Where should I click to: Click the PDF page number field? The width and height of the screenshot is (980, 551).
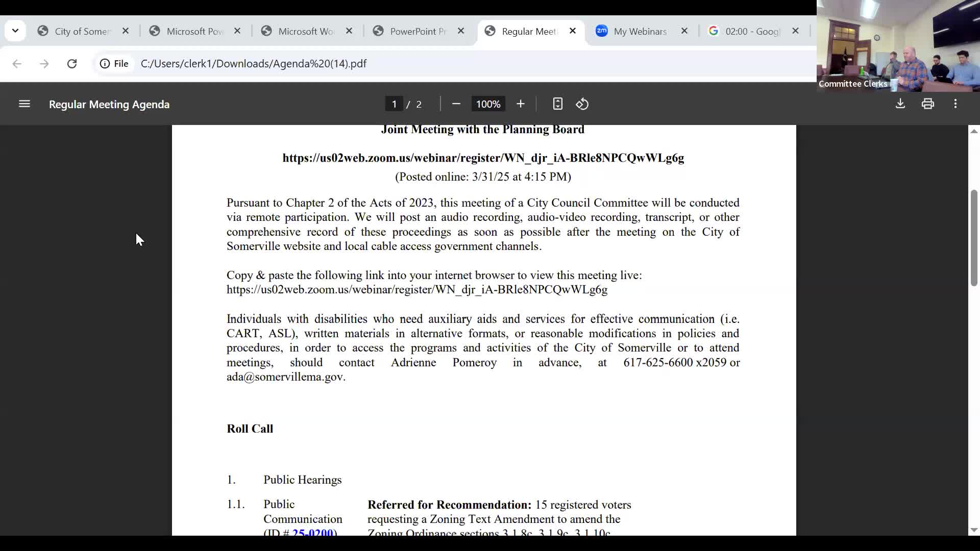pos(394,104)
